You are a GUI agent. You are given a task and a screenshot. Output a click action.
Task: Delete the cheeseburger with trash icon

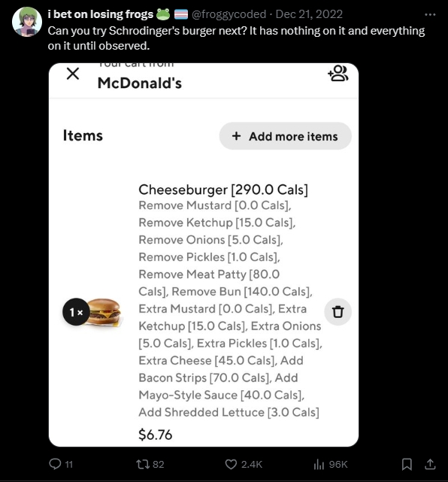pyautogui.click(x=338, y=312)
